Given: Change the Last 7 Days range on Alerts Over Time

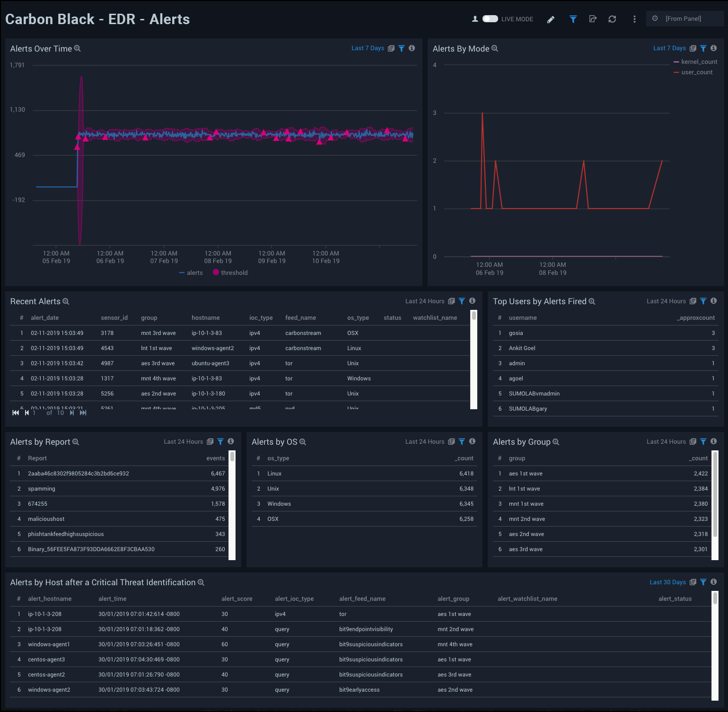Looking at the screenshot, I should [x=368, y=48].
